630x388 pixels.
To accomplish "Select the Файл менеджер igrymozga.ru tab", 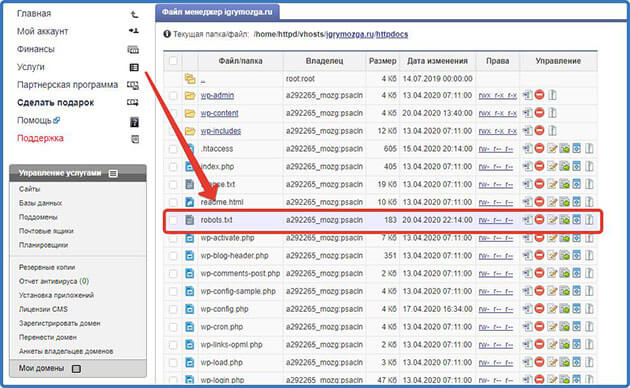I will (x=217, y=12).
